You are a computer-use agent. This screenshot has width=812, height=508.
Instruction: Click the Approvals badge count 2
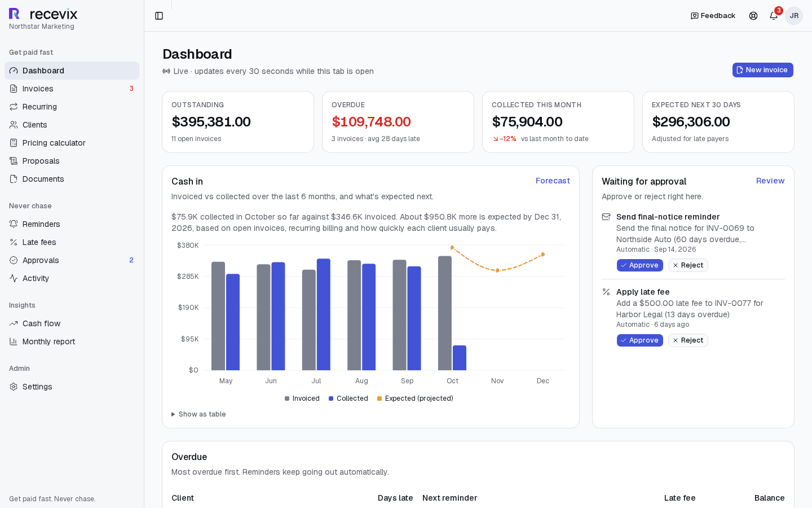(x=131, y=260)
